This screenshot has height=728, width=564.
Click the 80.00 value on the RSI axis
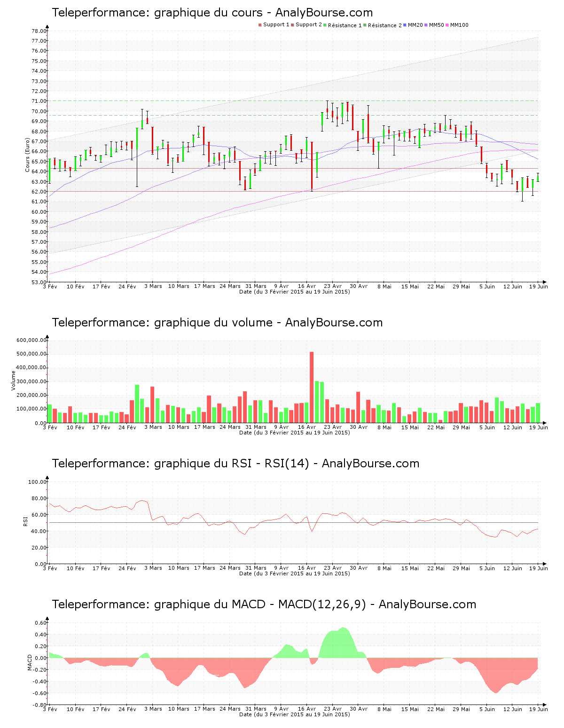pyautogui.click(x=39, y=499)
